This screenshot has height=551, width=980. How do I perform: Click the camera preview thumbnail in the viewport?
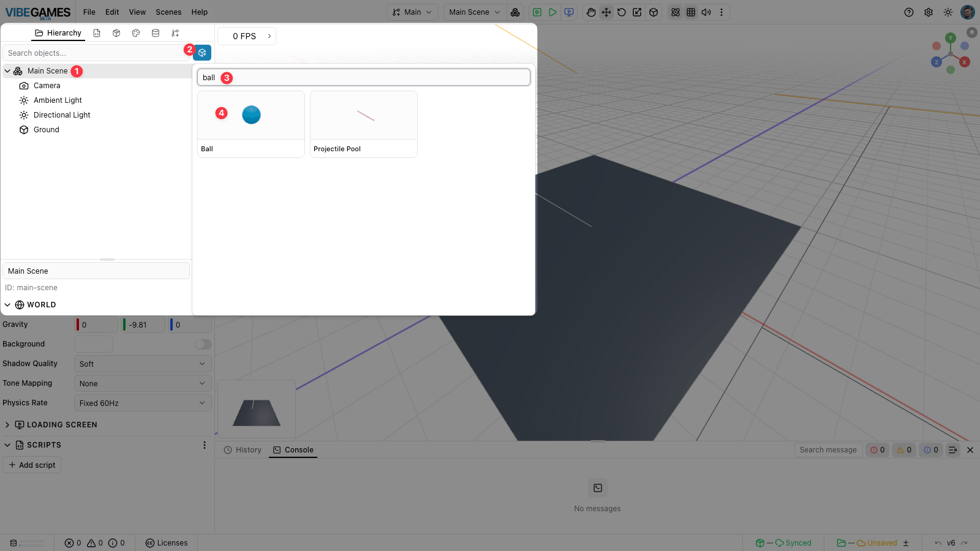point(257,409)
